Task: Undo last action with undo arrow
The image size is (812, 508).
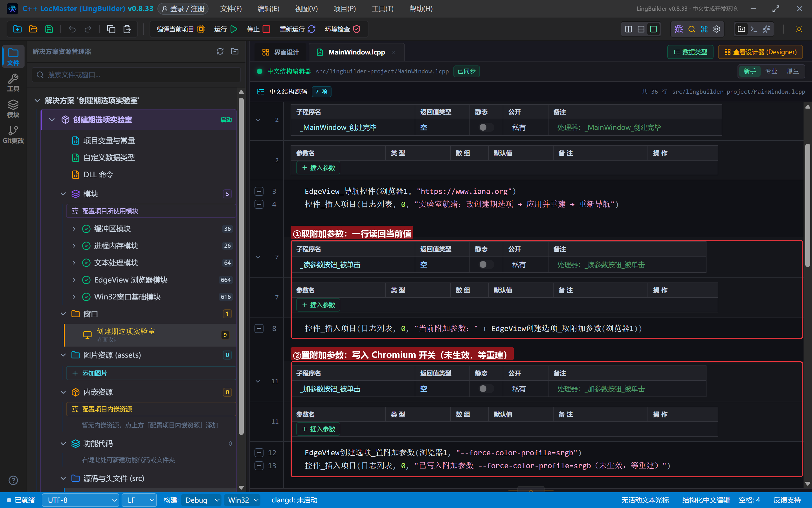Action: click(x=72, y=29)
